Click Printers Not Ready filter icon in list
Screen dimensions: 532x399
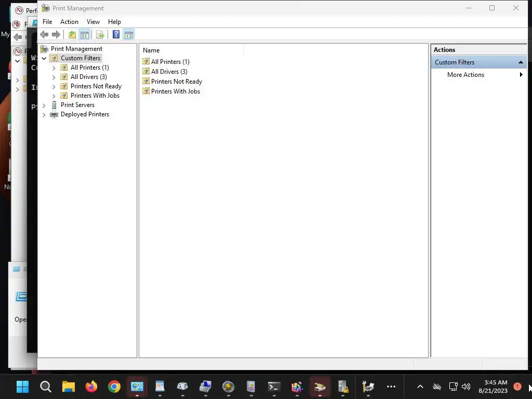[x=146, y=81]
